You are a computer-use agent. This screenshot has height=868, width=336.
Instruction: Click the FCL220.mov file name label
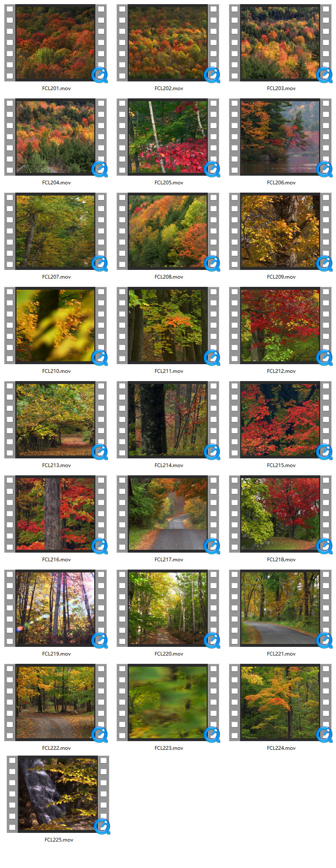point(169,654)
